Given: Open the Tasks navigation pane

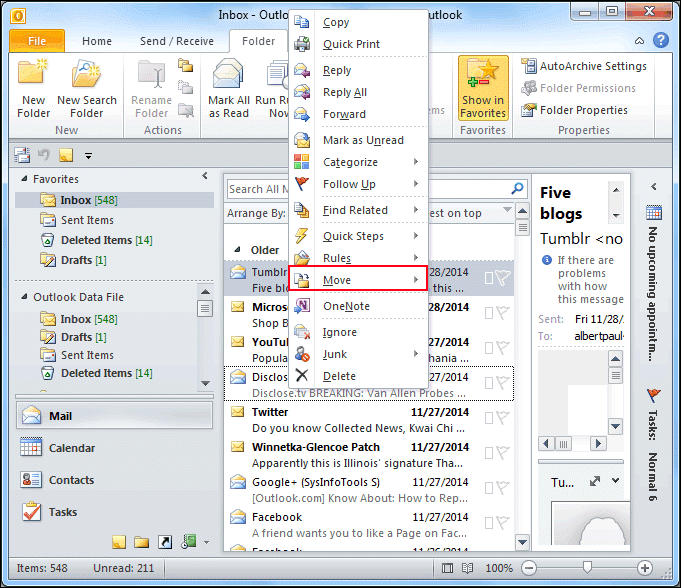Looking at the screenshot, I should [x=115, y=512].
